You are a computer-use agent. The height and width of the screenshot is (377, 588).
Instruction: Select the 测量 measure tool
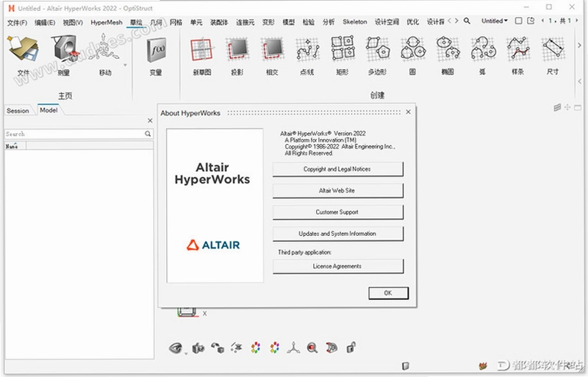click(64, 56)
